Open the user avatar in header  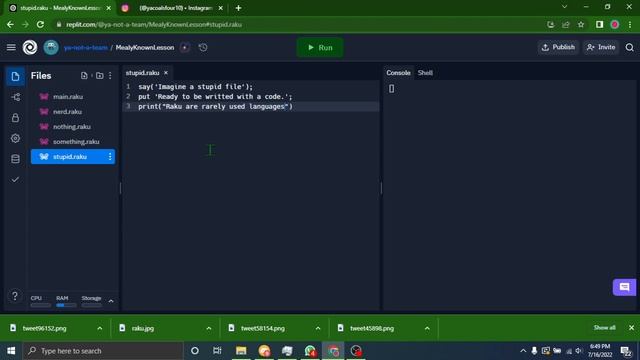pyautogui.click(x=51, y=47)
